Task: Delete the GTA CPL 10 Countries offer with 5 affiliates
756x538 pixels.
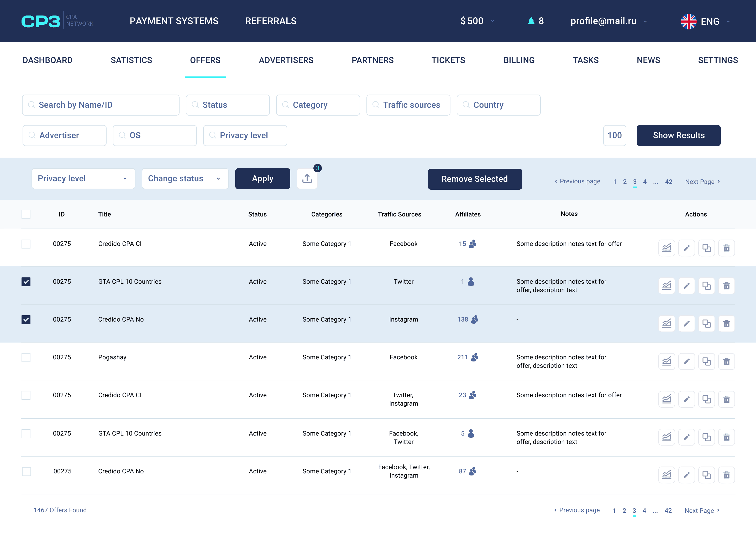Action: 726,437
